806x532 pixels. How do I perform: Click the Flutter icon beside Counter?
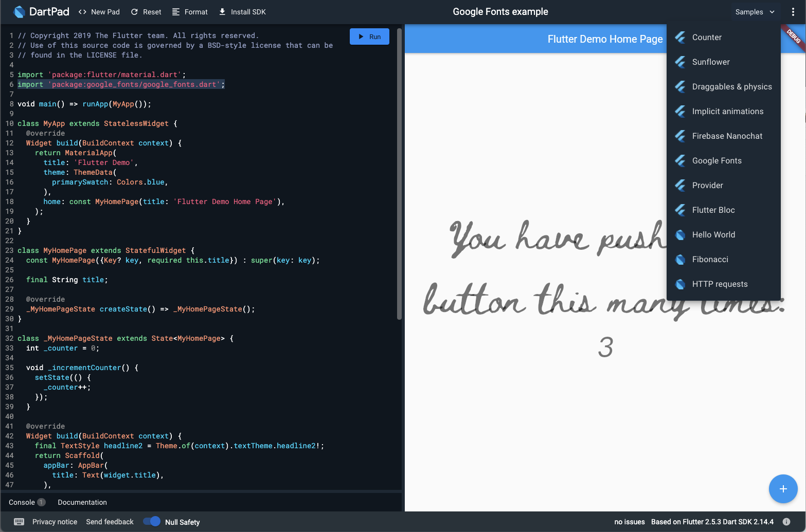pyautogui.click(x=679, y=37)
